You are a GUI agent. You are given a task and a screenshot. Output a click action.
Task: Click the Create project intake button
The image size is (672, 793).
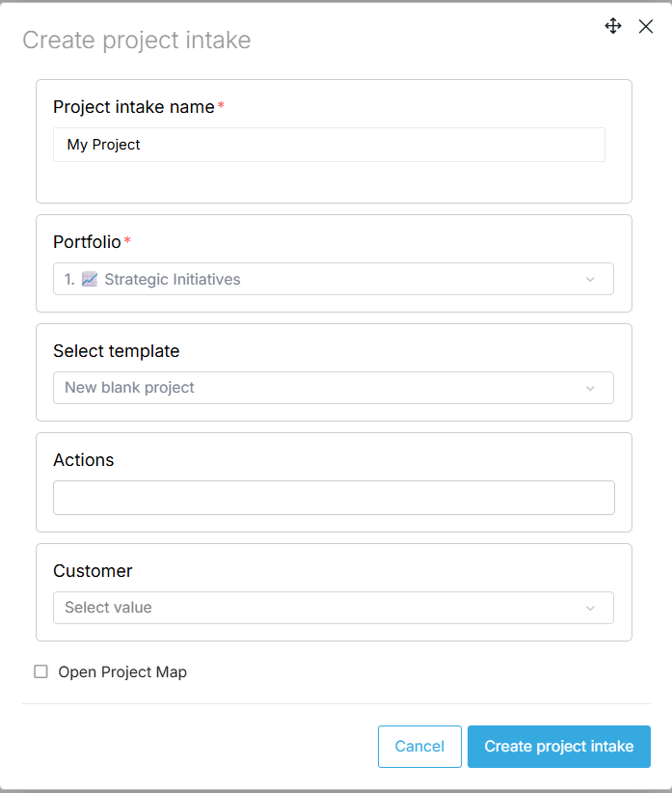click(558, 747)
